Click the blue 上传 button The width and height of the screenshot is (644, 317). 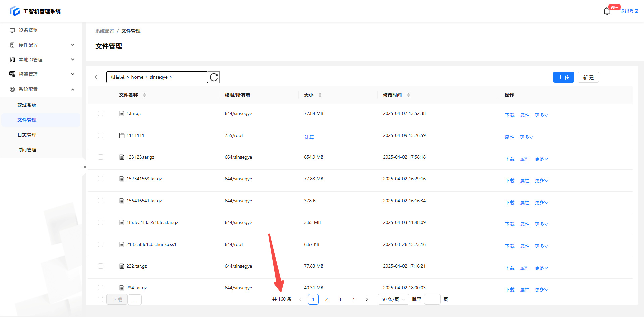point(563,77)
